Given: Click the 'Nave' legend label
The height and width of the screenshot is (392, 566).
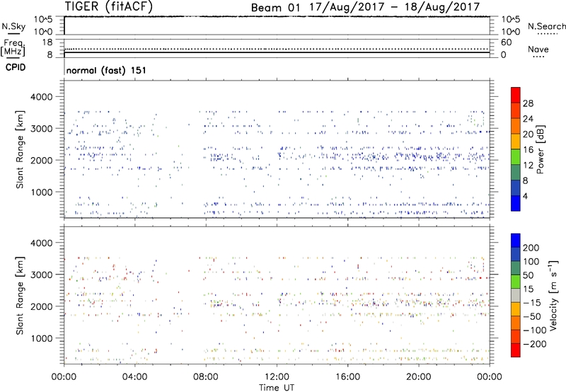Looking at the screenshot, I should tap(538, 49).
